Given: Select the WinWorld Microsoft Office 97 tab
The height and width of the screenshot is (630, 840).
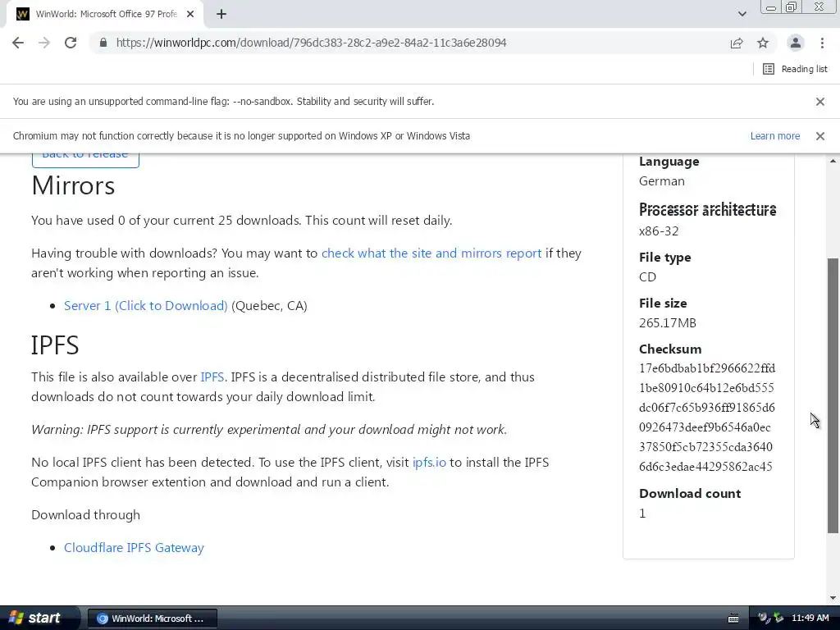Looking at the screenshot, I should (x=105, y=14).
